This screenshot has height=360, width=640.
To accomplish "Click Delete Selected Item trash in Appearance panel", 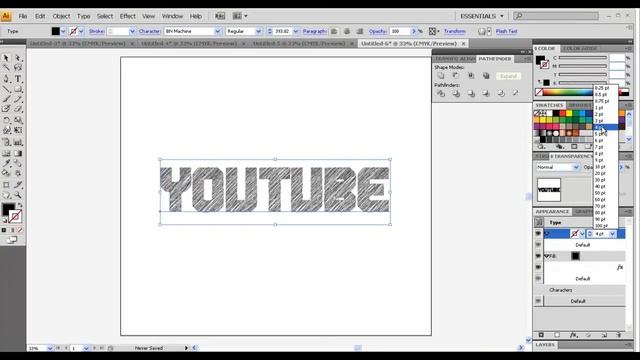I will point(619,335).
